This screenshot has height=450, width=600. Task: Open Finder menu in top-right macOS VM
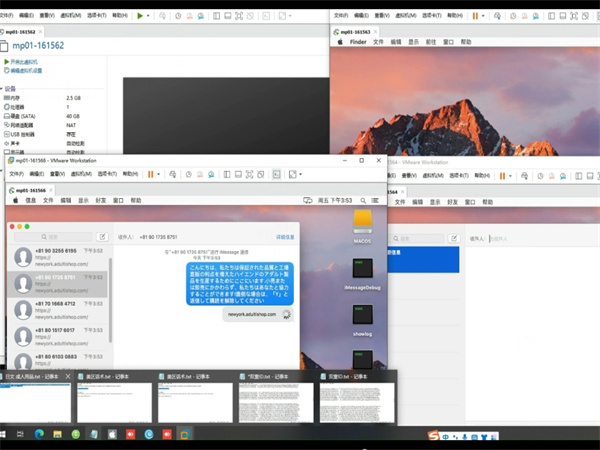click(x=358, y=42)
